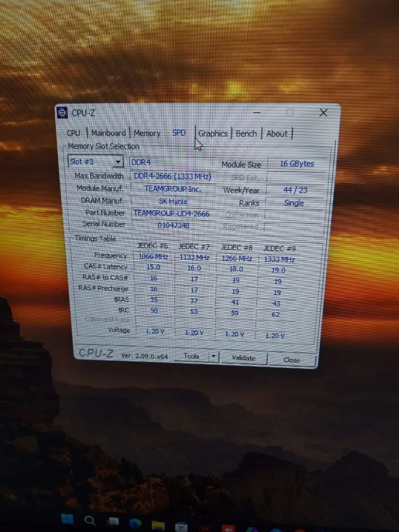Open the Tools dropdown arrow
Screen dimensions: 399x532
(x=213, y=356)
